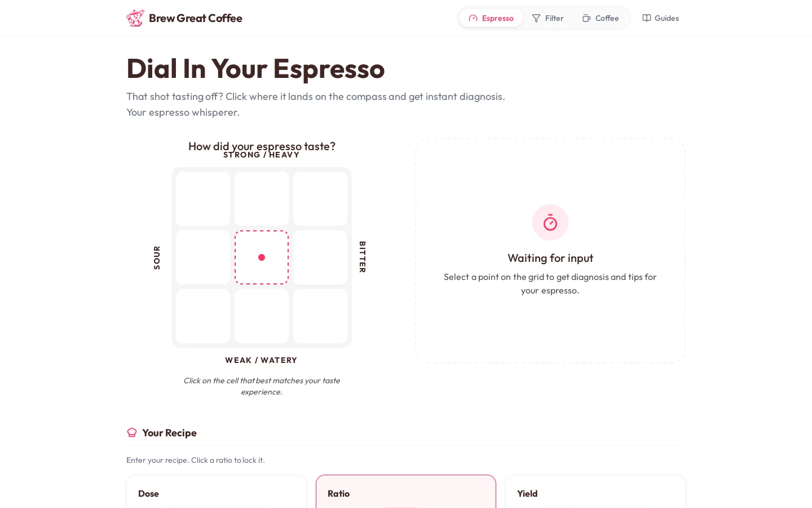Click the "Dial In Your Espresso" heading

pos(255,69)
